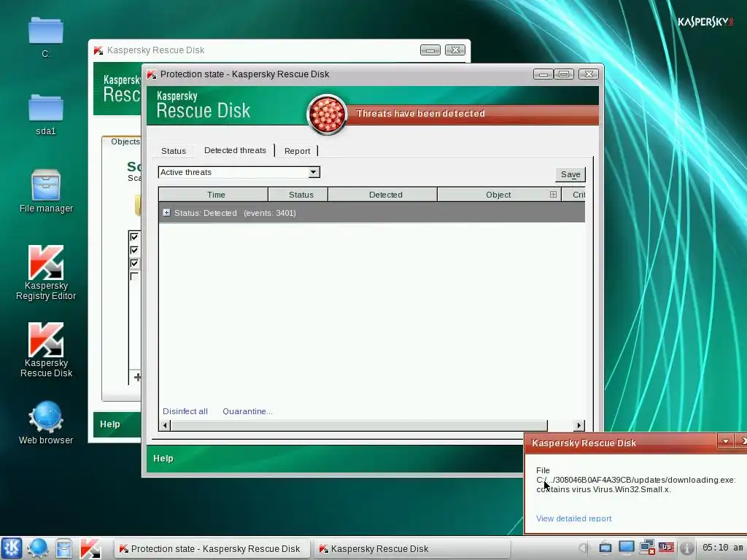This screenshot has width=747, height=560.
Task: Toggle third checked checkbox in Objects list
Action: point(134,263)
